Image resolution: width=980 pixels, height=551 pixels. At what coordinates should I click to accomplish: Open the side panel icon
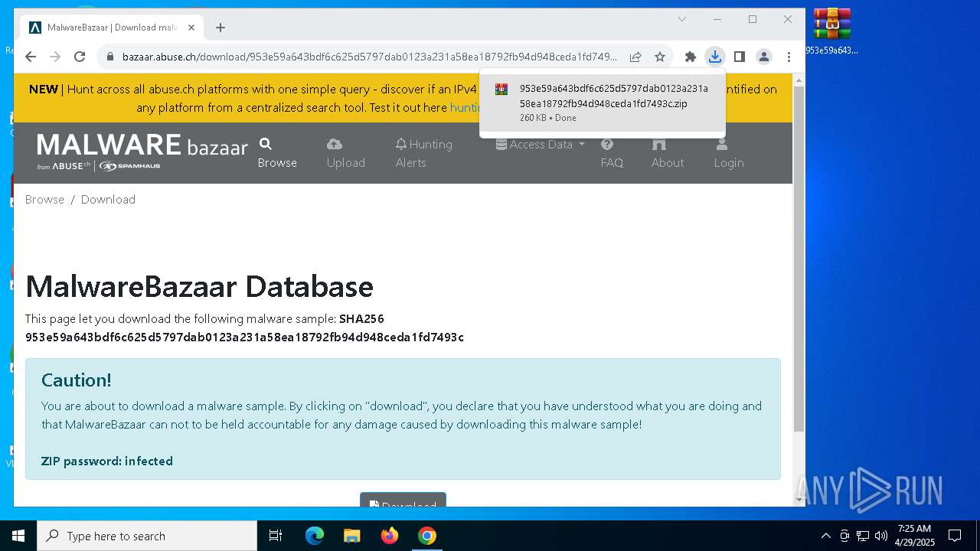(x=739, y=57)
